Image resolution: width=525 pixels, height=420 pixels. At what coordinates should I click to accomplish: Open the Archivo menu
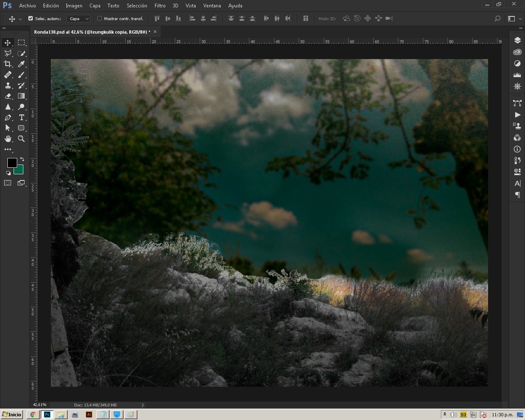[x=27, y=6]
